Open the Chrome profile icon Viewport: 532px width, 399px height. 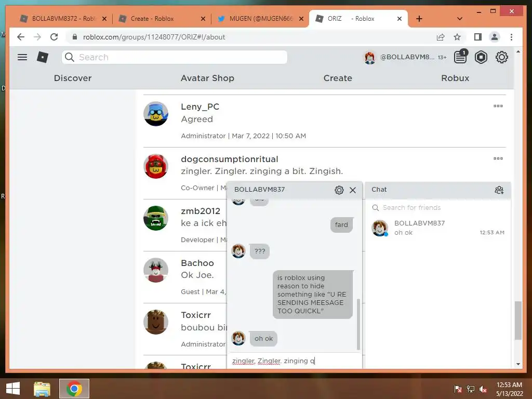(x=495, y=37)
